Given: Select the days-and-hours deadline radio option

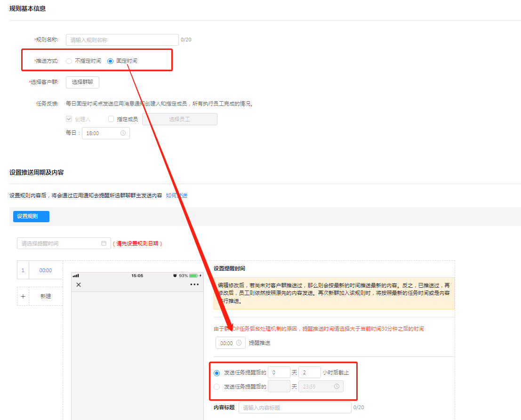Looking at the screenshot, I should pyautogui.click(x=216, y=373).
